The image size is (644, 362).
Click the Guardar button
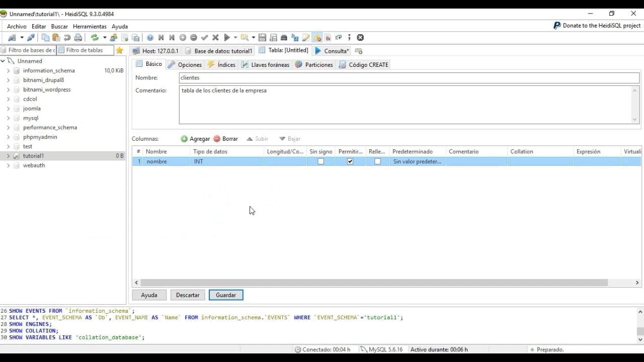pos(226,295)
